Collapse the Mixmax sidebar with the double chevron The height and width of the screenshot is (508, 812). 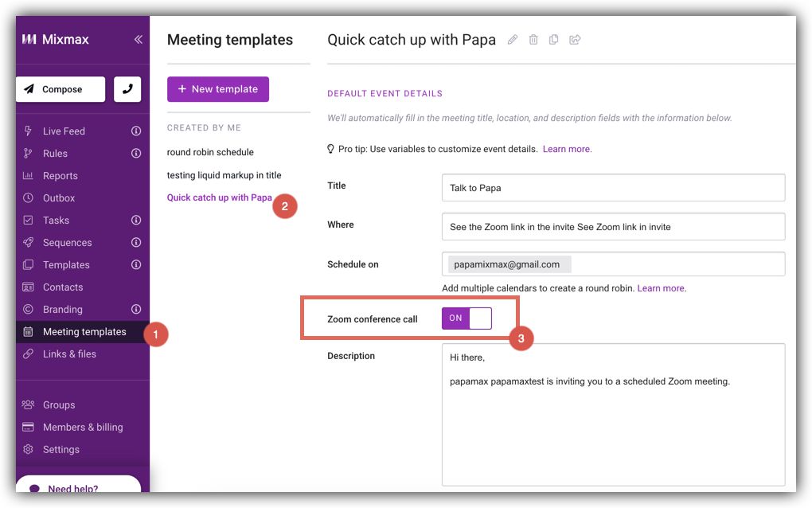139,39
